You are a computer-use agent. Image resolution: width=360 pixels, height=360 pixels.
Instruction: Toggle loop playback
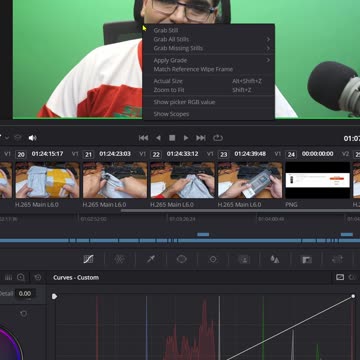coord(218,138)
